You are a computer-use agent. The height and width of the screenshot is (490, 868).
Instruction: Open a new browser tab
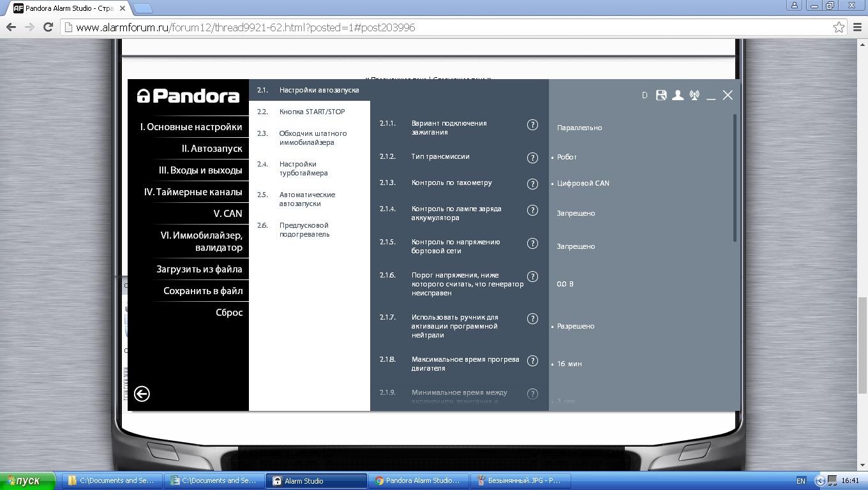[x=143, y=8]
